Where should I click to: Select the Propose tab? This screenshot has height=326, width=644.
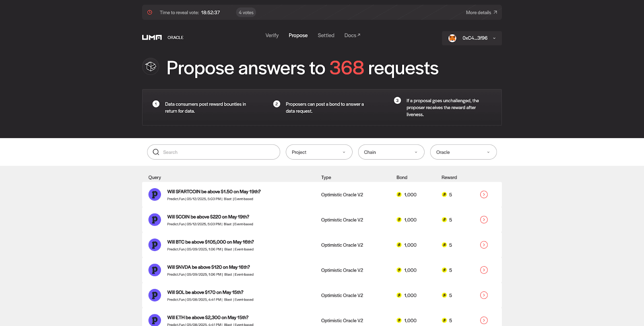298,35
